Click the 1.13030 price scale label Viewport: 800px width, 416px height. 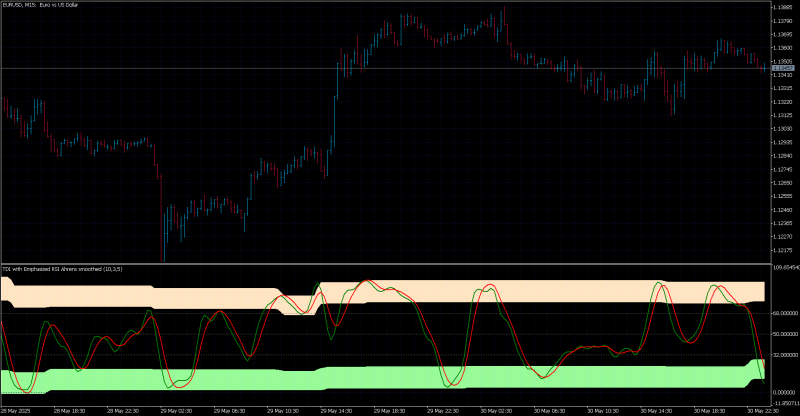[783, 129]
